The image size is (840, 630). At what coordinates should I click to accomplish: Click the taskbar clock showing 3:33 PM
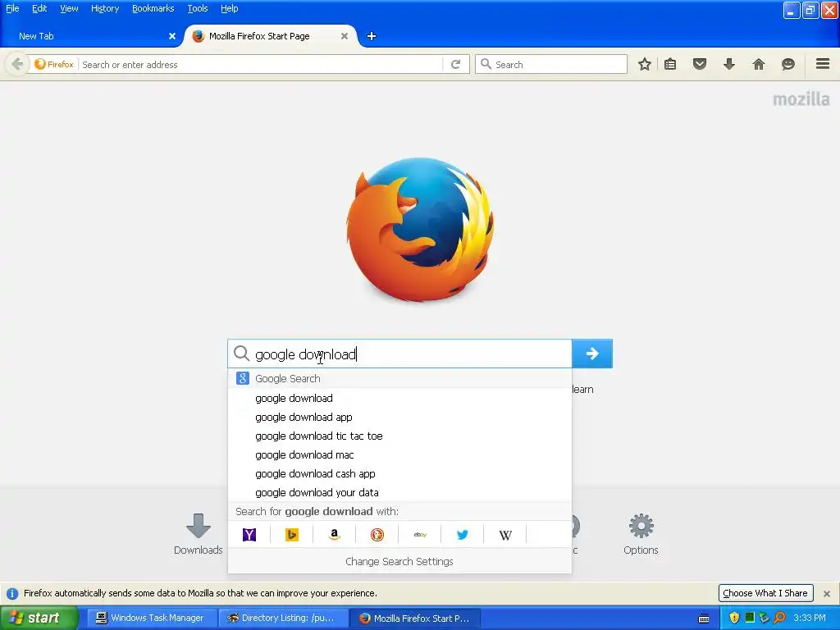click(x=810, y=619)
